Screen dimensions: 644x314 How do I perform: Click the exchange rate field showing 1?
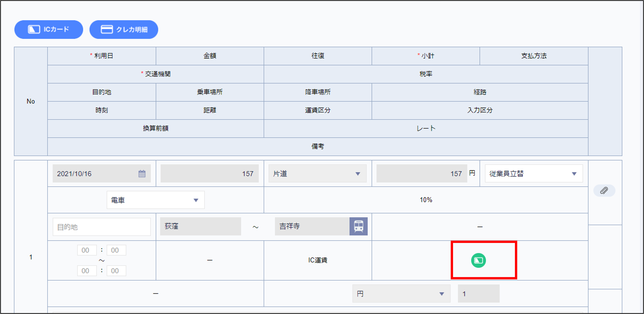click(478, 294)
